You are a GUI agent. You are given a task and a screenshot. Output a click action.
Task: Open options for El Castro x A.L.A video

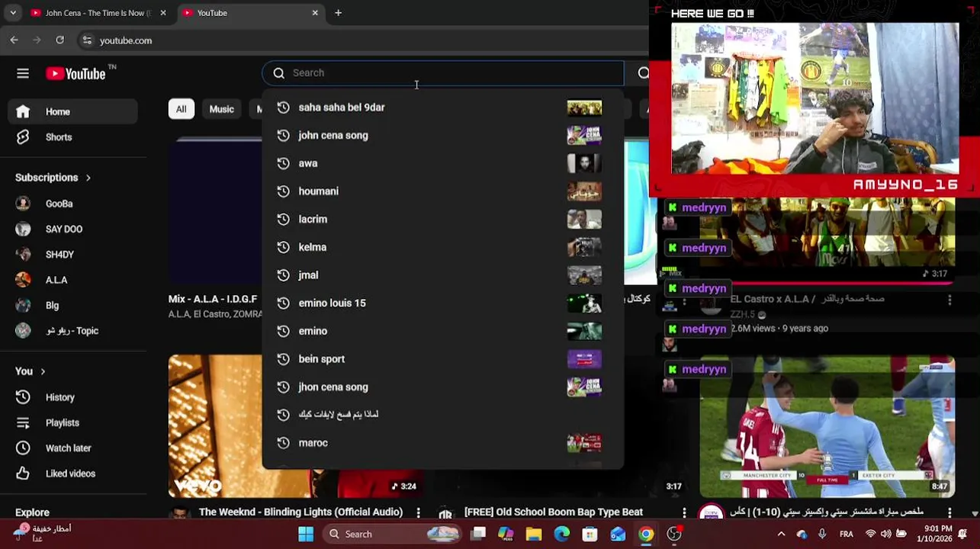(x=949, y=300)
